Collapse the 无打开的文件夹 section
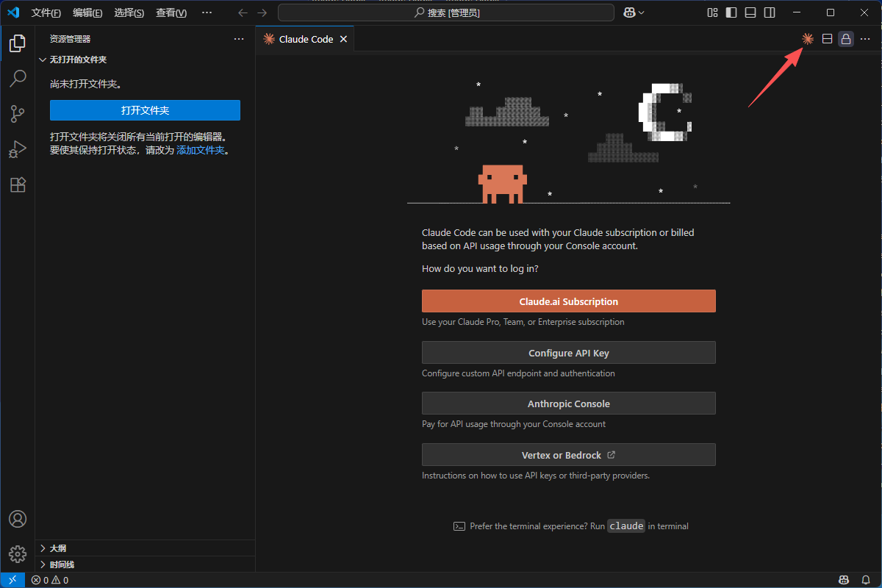Viewport: 882px width, 588px height. click(x=77, y=60)
